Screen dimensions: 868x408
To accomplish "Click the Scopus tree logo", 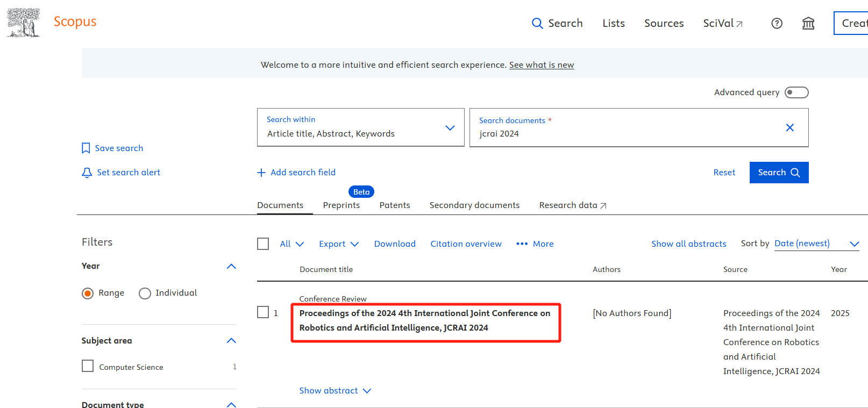I will (23, 23).
